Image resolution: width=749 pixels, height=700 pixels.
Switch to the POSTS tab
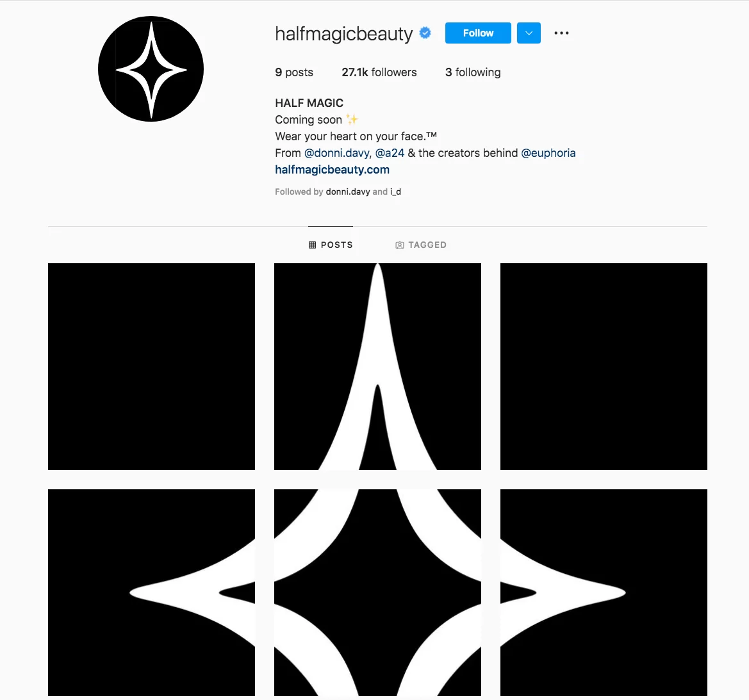331,245
